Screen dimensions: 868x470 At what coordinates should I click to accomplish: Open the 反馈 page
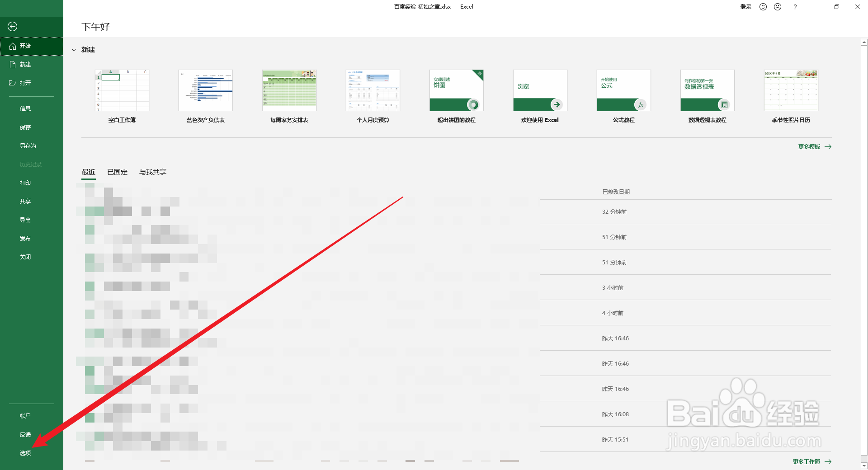pos(32,435)
